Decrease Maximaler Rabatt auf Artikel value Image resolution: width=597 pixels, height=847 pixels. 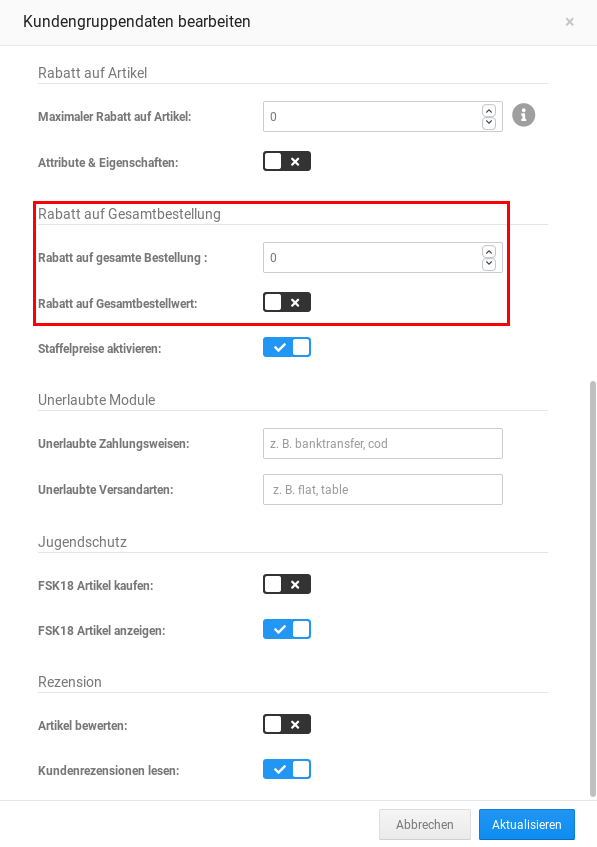(x=488, y=121)
